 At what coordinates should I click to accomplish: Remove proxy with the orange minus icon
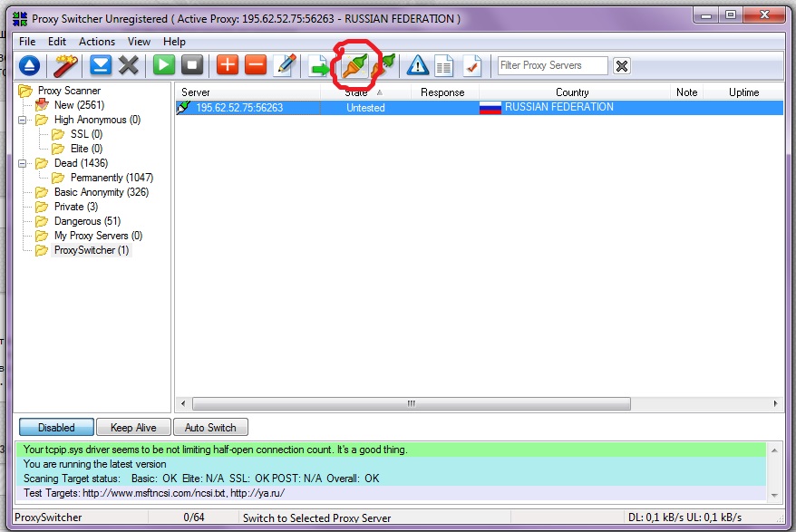coord(256,65)
